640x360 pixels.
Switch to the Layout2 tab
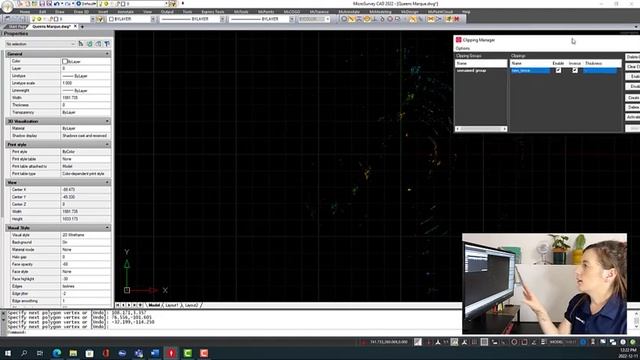[191, 305]
